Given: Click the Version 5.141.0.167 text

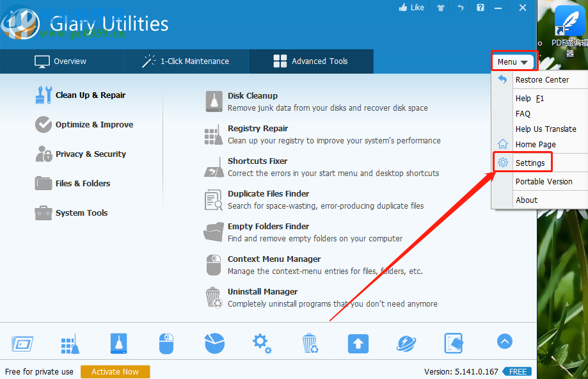Looking at the screenshot, I should [461, 371].
